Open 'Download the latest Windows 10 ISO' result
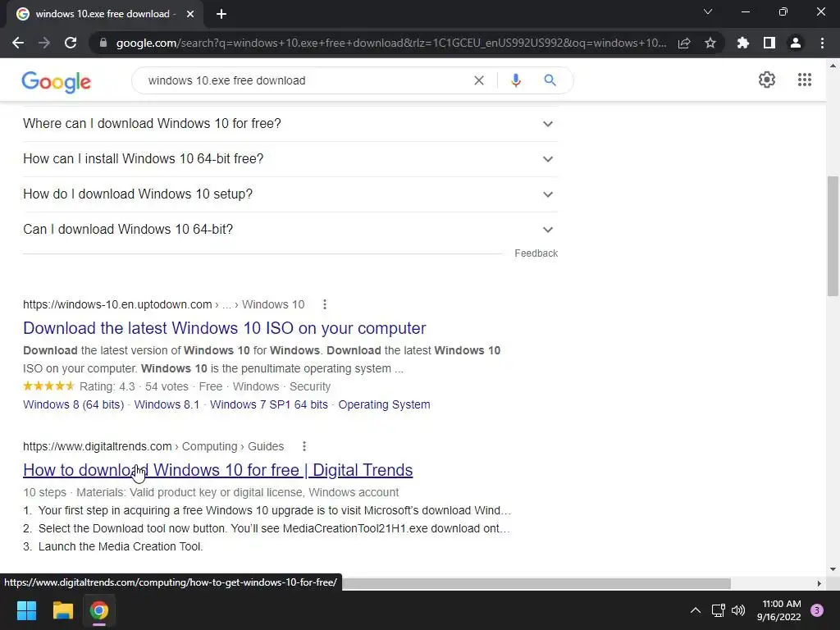Screen dimensions: 840x630 (x=225, y=328)
